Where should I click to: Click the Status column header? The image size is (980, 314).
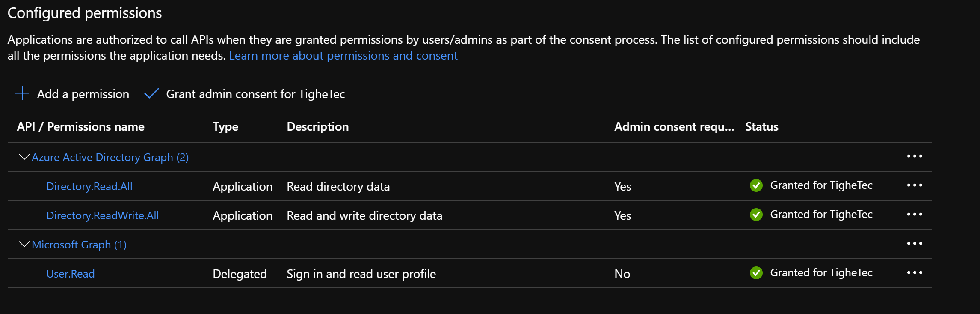tap(761, 127)
